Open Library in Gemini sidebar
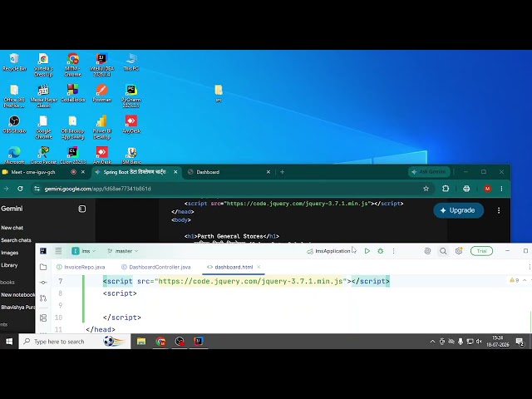The width and height of the screenshot is (532, 399). (x=9, y=265)
